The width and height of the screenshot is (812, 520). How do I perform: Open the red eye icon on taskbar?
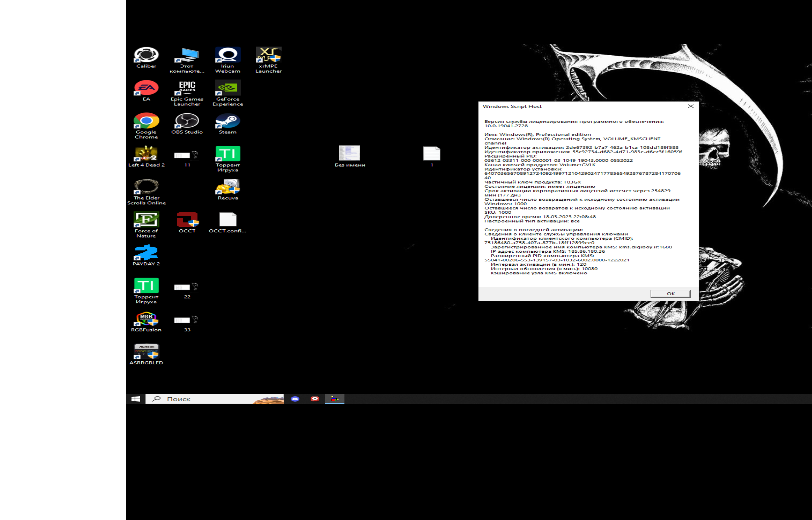click(315, 399)
